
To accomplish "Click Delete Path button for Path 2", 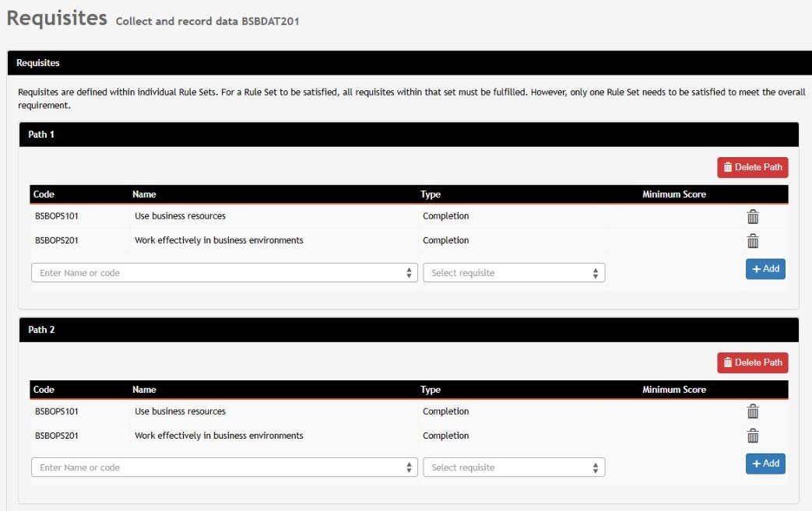I will [x=753, y=362].
